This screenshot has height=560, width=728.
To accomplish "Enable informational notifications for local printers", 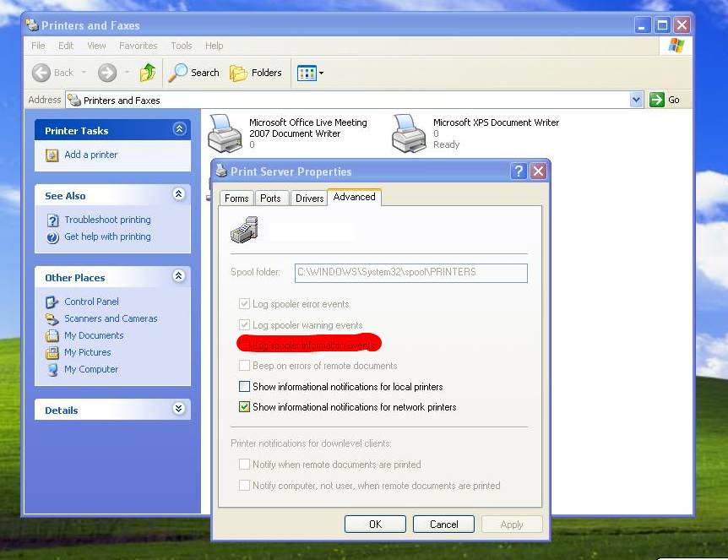I will (244, 387).
